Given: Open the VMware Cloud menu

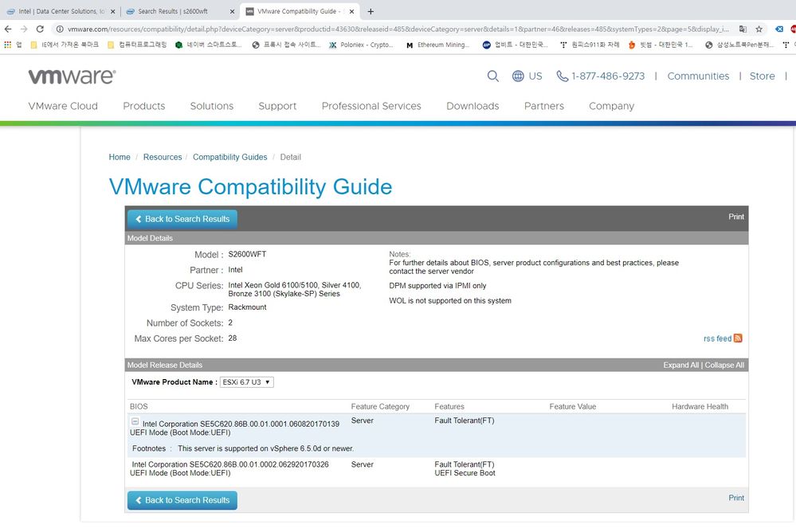Looking at the screenshot, I should coord(63,106).
